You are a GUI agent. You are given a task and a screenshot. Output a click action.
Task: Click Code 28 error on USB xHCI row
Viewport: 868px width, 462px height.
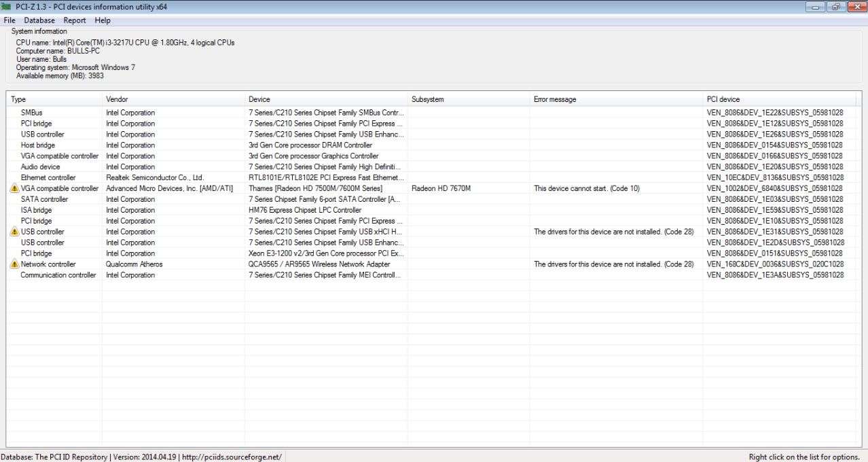(614, 232)
